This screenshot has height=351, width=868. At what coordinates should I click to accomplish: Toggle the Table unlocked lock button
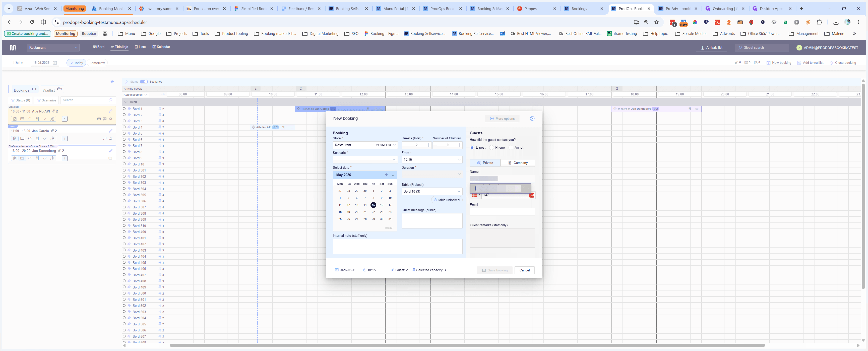click(447, 200)
